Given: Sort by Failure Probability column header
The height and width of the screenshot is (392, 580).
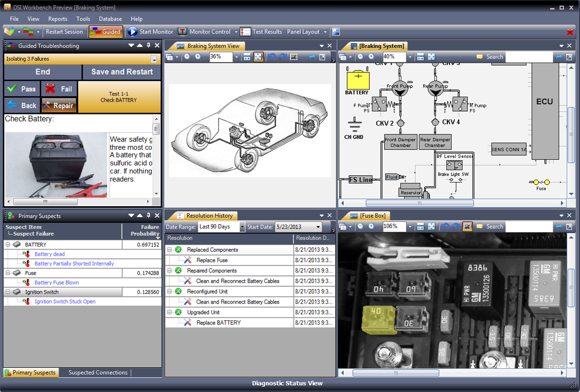Looking at the screenshot, I should [142, 230].
